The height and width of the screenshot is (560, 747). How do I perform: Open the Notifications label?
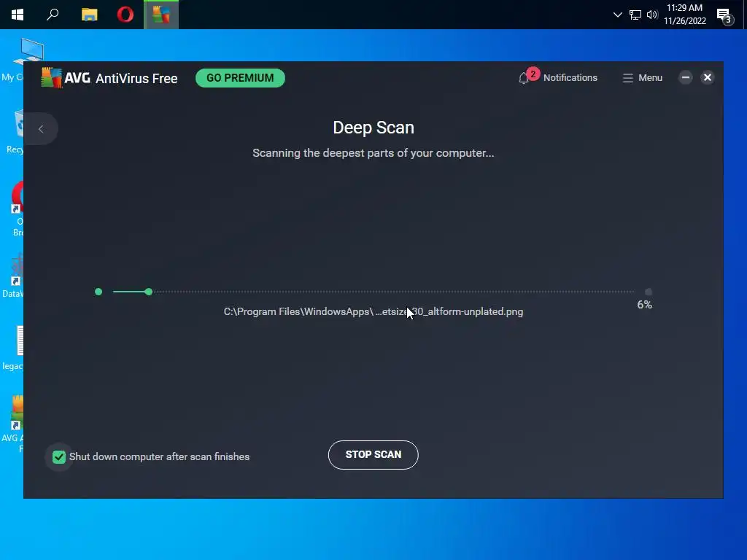click(570, 77)
